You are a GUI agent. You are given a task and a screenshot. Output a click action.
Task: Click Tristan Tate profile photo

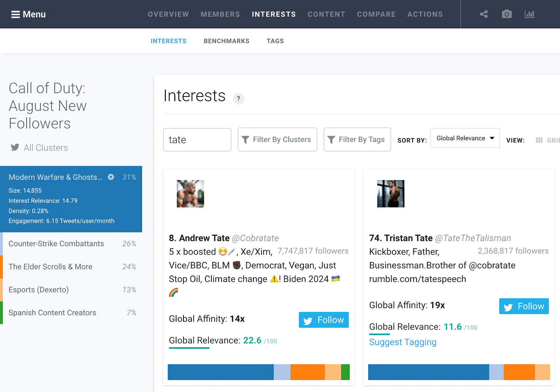[x=391, y=194]
